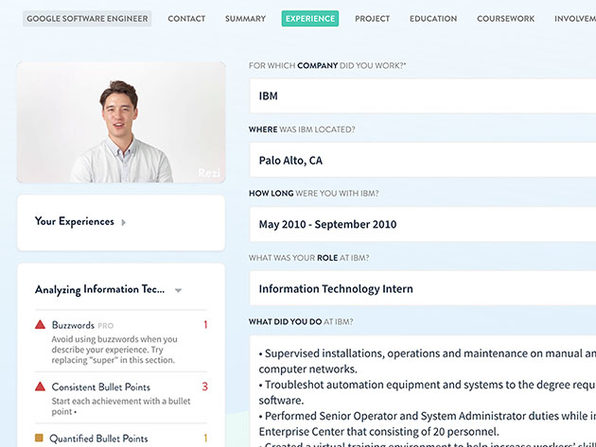Click the 'Supervised installations' bullet line
This screenshot has width=596, height=447.
coord(427,361)
